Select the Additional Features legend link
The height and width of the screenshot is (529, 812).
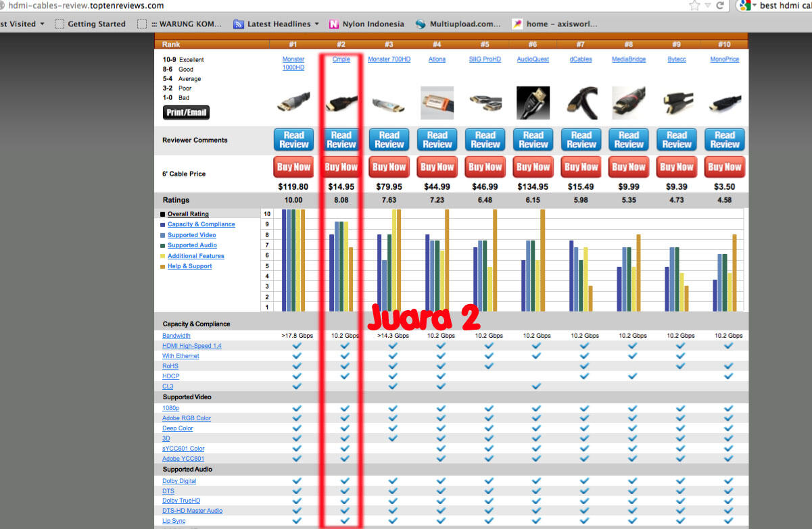pos(196,256)
